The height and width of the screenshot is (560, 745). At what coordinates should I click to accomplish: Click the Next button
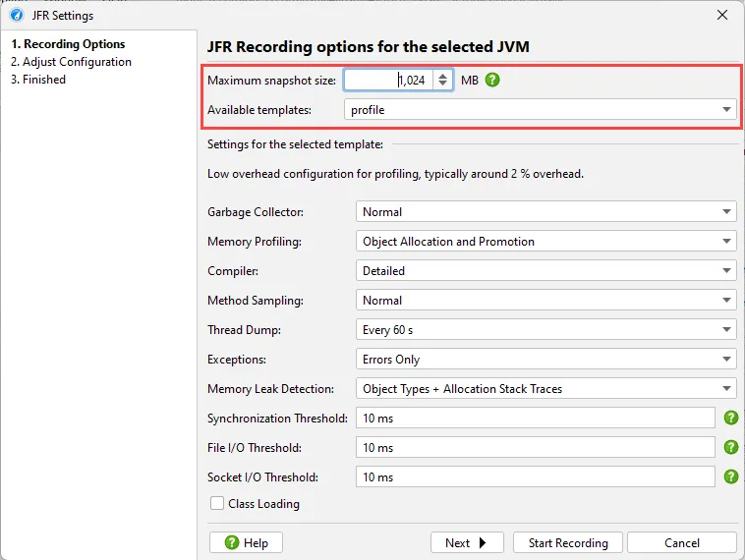point(467,542)
